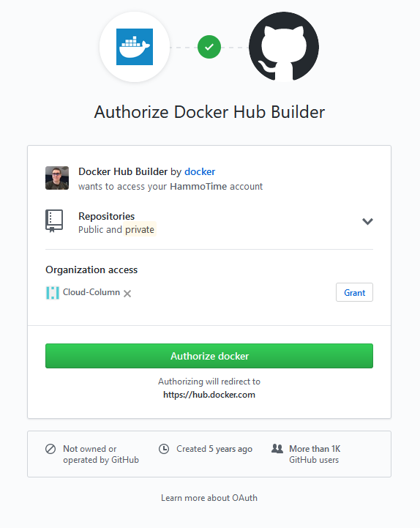Expand the Repositories permission chevron
The image size is (420, 528).
[367, 221]
